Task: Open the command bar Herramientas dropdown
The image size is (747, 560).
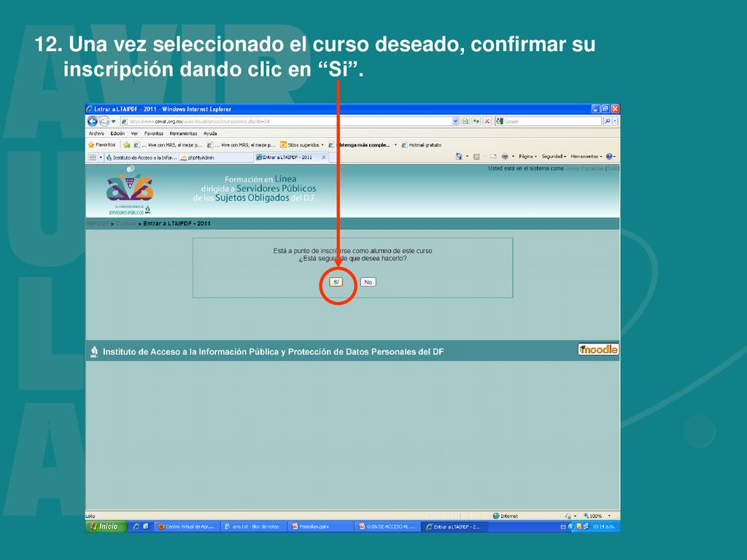Action: [x=587, y=156]
